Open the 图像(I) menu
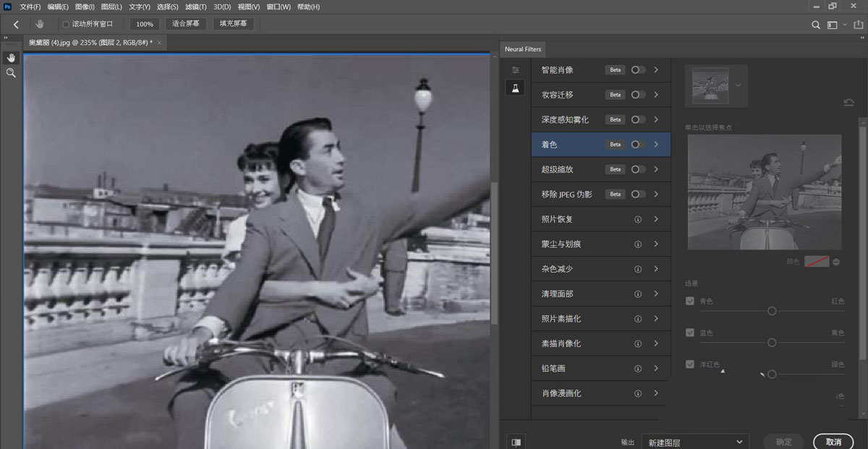 [85, 7]
